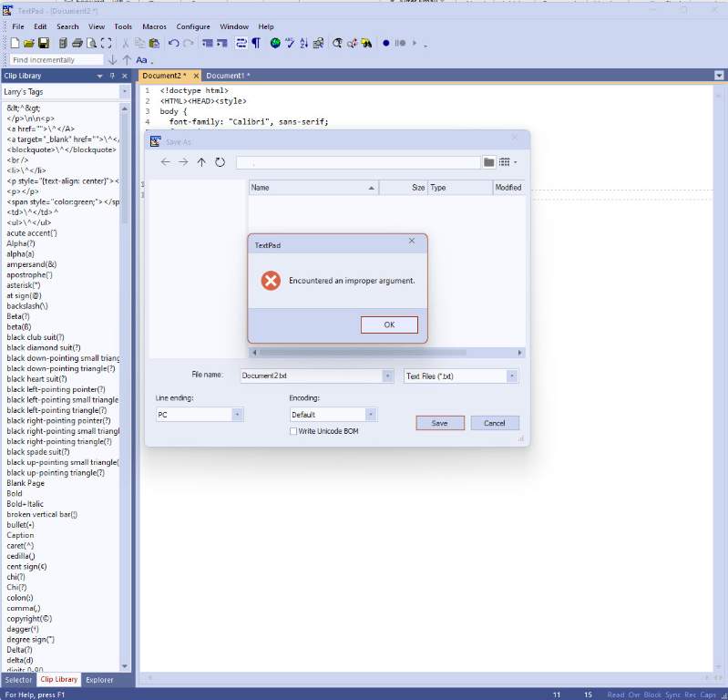The height and width of the screenshot is (700, 728).
Task: Click the first block indent toolbar icon
Action: pos(208,43)
